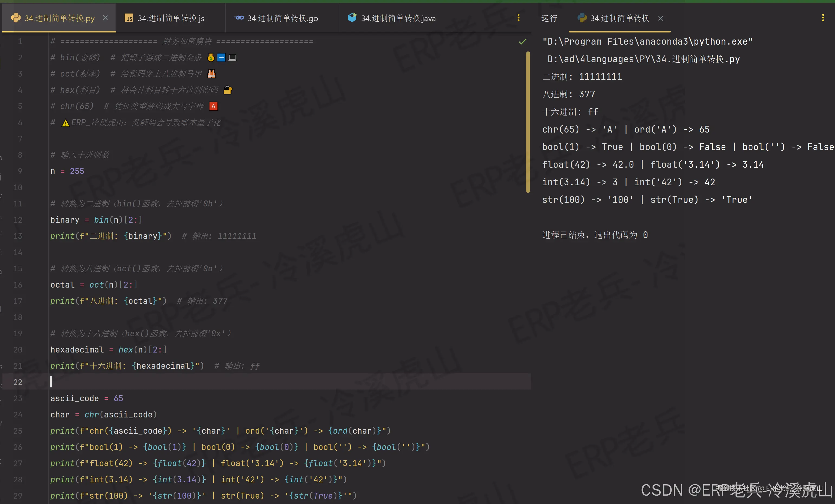Viewport: 835px width, 504px height.
Task: Click the Go file icon on the .go tab
Action: [239, 18]
